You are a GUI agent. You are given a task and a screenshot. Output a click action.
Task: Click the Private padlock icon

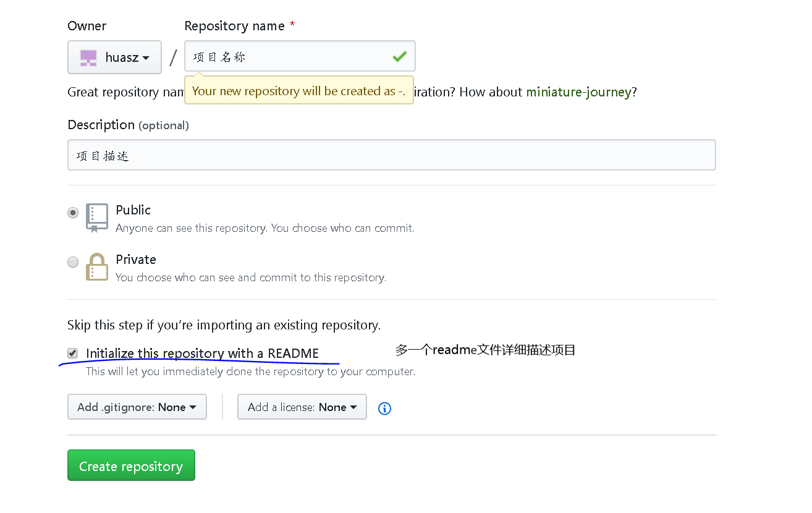97,267
